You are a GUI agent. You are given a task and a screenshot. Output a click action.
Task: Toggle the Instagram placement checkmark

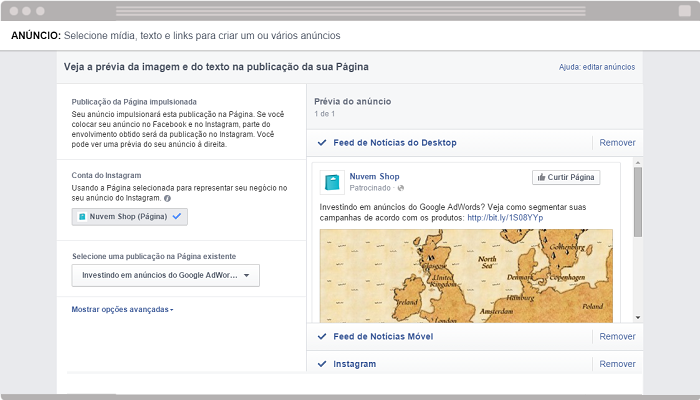click(x=322, y=364)
